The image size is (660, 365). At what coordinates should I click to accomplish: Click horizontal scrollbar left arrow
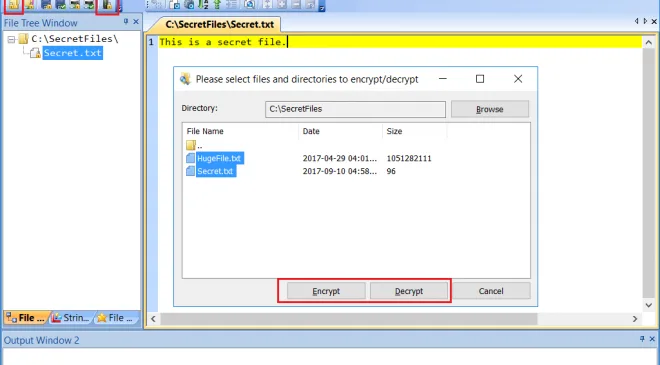click(x=153, y=319)
